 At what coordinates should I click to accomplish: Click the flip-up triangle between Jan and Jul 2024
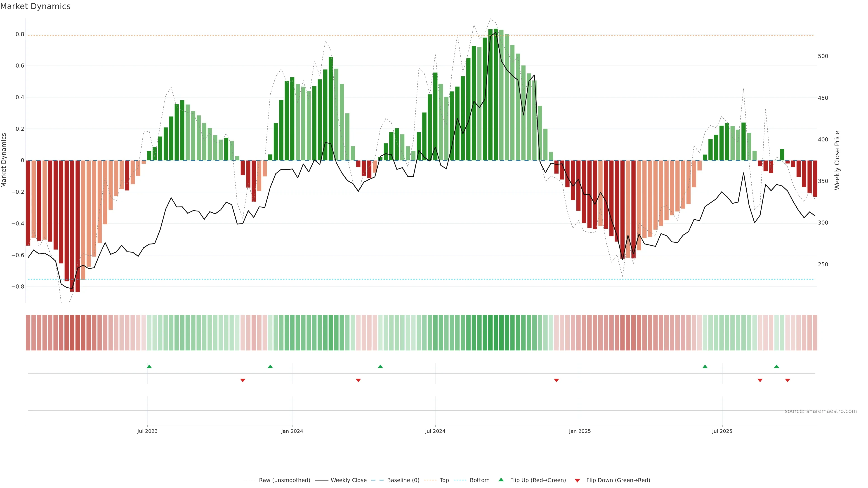[380, 366]
